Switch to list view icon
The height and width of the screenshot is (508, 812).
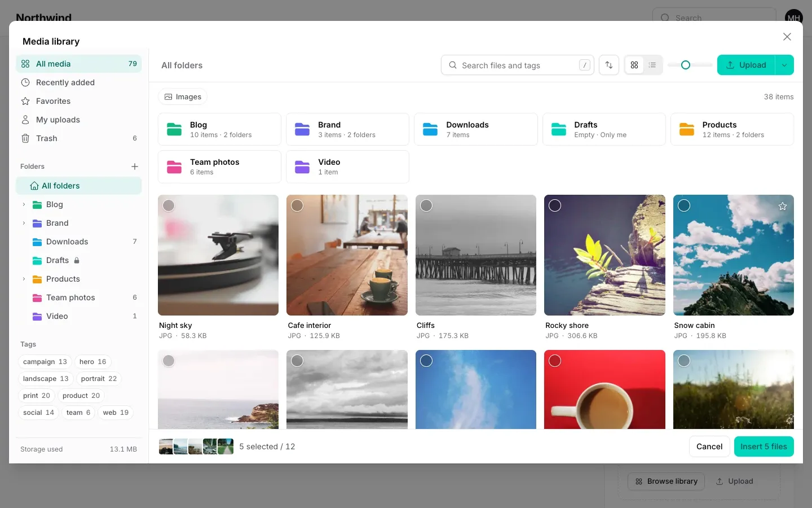(652, 65)
